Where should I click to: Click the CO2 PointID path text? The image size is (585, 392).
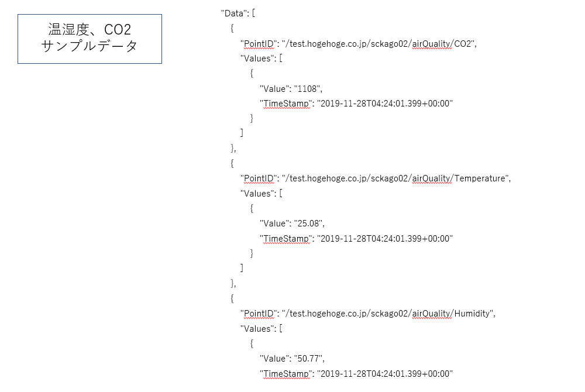(x=380, y=43)
